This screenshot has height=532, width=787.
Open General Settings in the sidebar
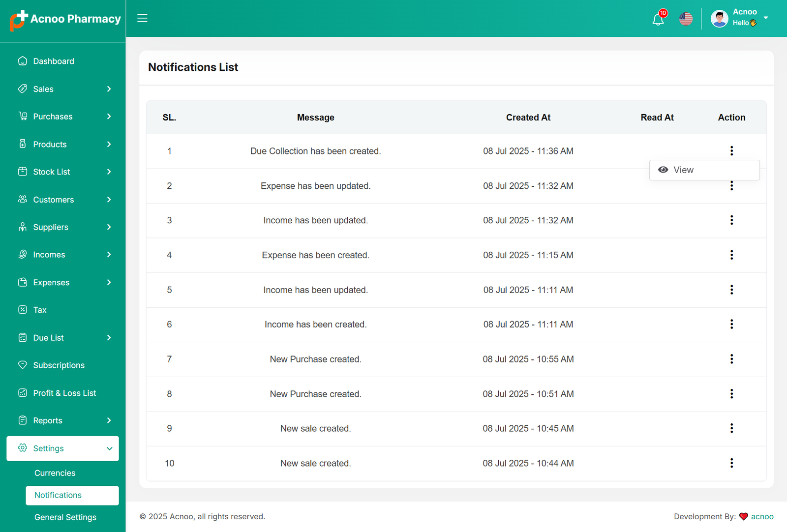tap(65, 517)
